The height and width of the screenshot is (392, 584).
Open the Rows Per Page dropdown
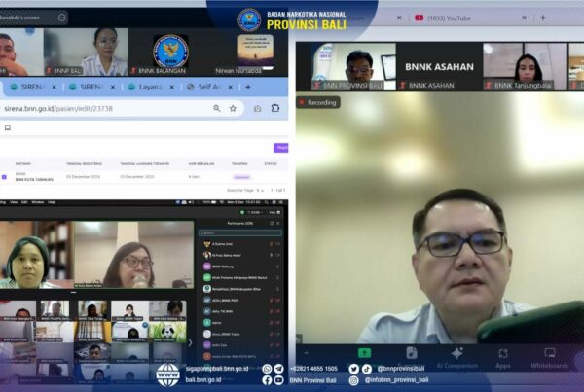260,191
